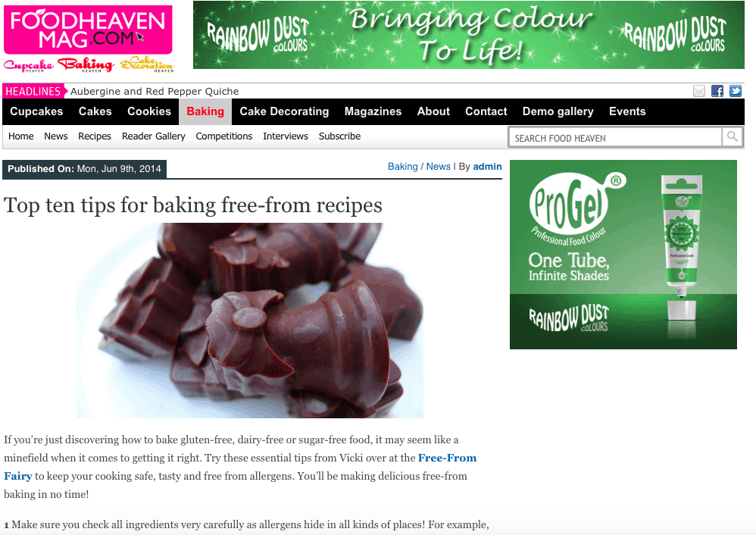The height and width of the screenshot is (535, 756).
Task: Click the email envelope icon
Action: point(698,91)
